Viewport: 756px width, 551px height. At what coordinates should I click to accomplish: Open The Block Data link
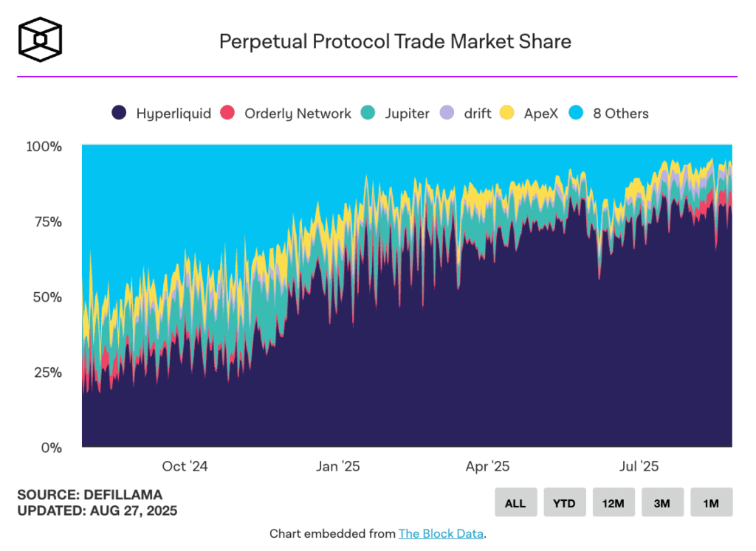[441, 533]
